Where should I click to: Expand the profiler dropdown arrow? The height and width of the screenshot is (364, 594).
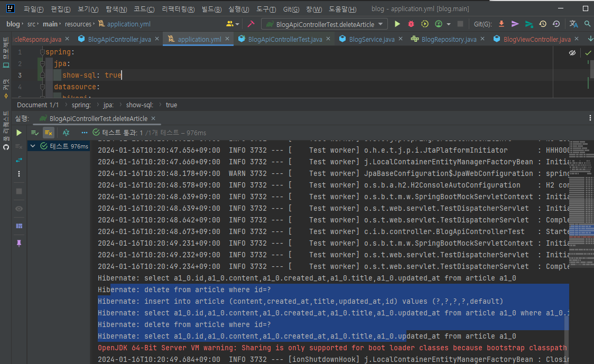point(449,24)
